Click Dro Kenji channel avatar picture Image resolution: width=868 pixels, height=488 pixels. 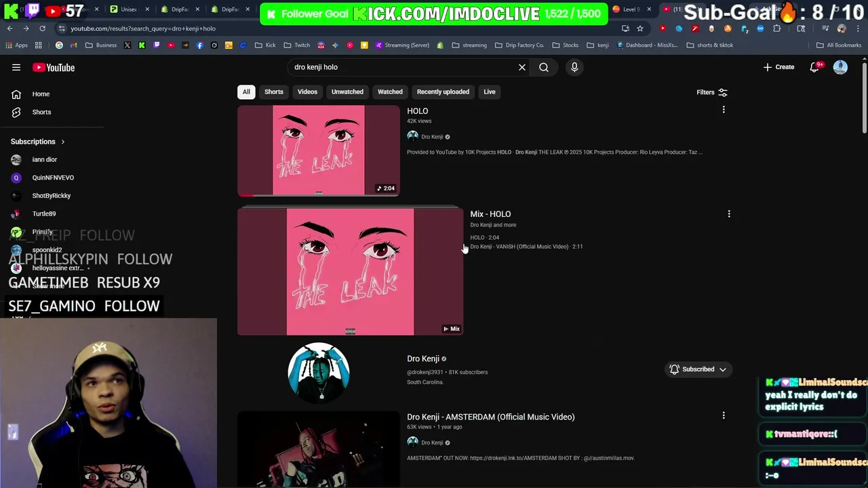pyautogui.click(x=319, y=373)
